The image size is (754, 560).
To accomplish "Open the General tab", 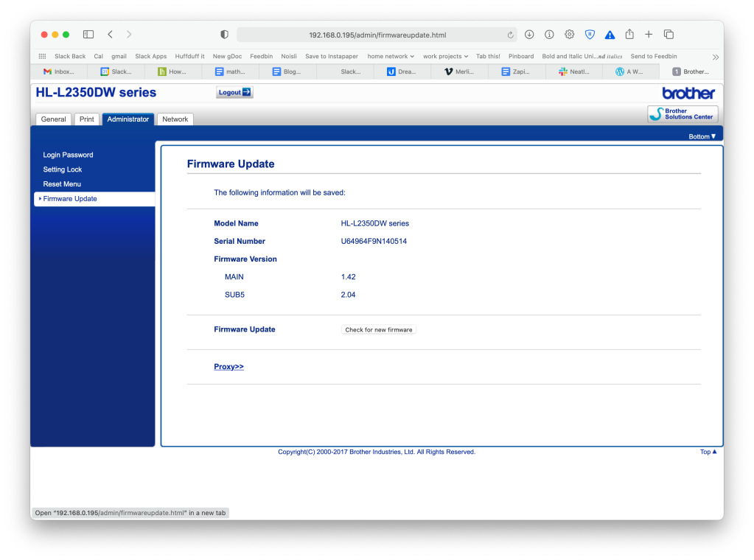I will coord(53,119).
